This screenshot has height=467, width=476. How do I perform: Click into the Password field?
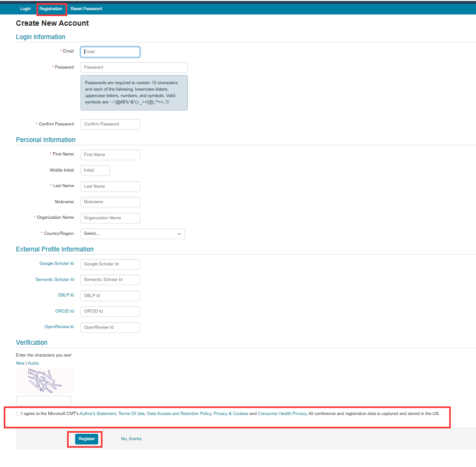tap(134, 68)
